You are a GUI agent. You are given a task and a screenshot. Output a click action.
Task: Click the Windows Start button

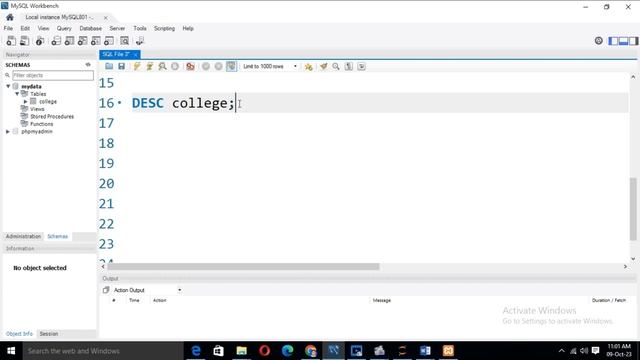coord(11,351)
